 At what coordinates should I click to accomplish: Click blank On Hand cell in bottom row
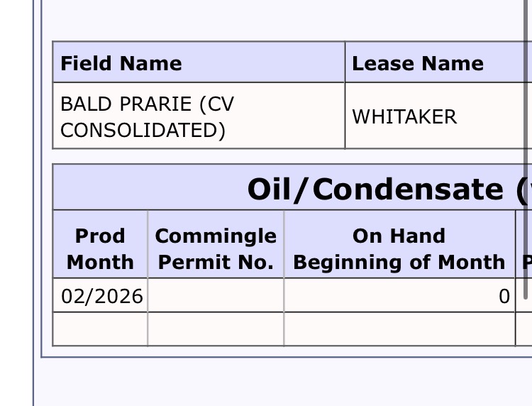coord(399,329)
